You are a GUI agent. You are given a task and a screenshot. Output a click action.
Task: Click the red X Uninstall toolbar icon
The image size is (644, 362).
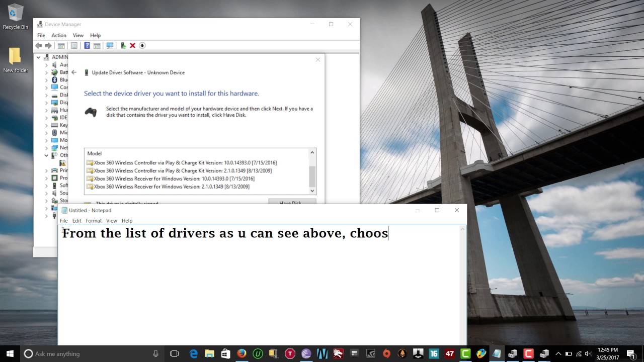132,46
